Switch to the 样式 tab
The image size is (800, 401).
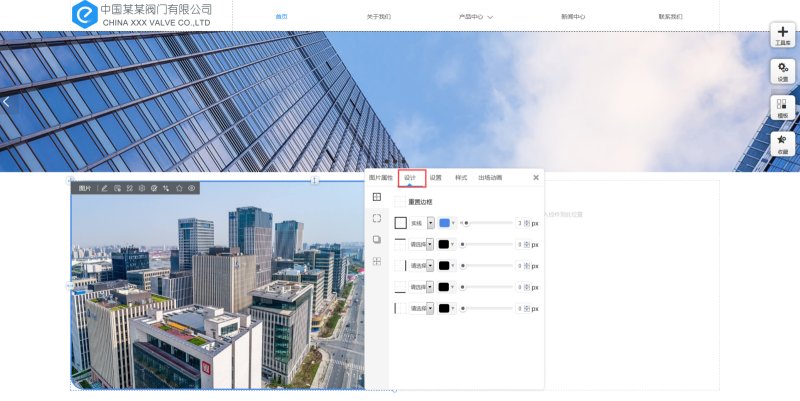point(461,178)
